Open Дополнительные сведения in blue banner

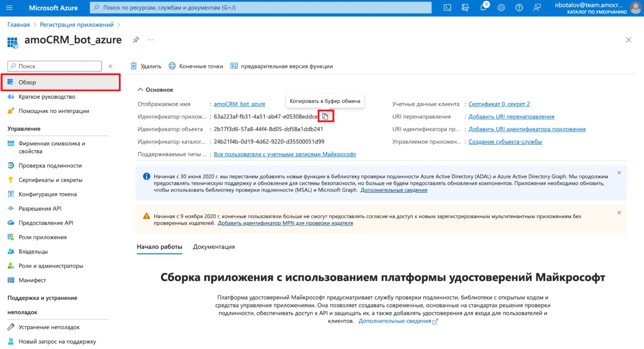(x=394, y=190)
